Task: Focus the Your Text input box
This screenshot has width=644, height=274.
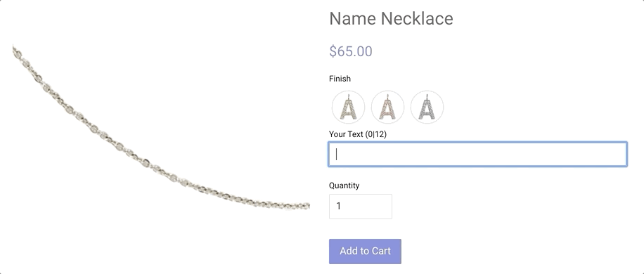Action: (x=477, y=155)
